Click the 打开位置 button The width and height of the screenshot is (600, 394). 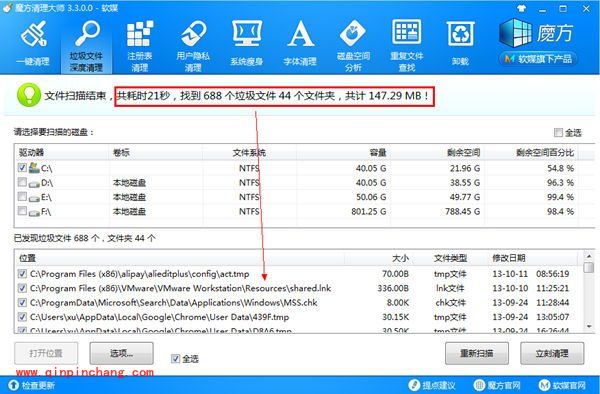tap(46, 353)
